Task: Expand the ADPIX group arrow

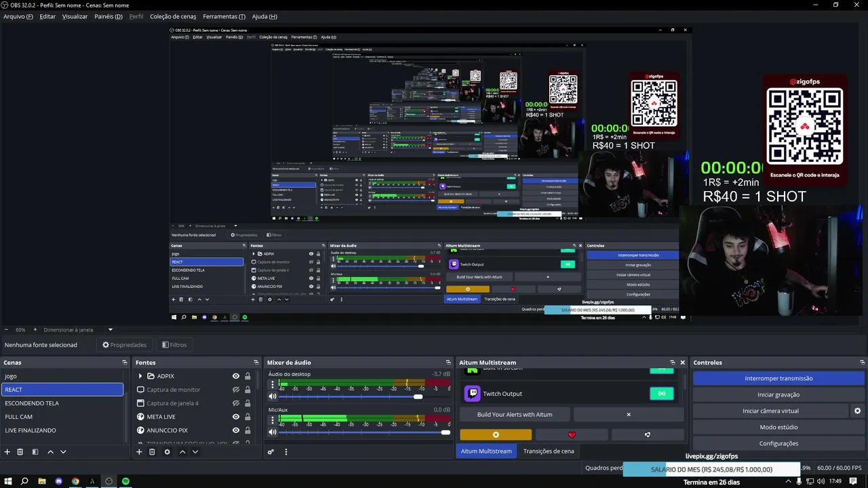Action: click(140, 376)
